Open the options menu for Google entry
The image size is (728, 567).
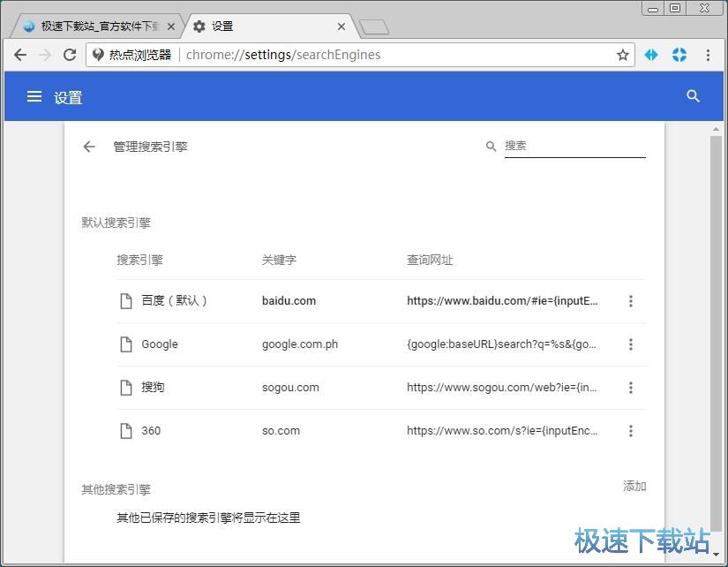(631, 344)
